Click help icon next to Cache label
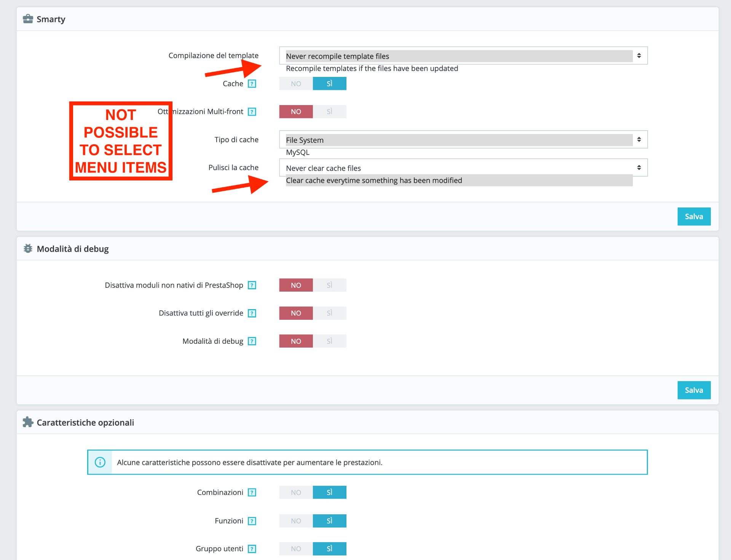This screenshot has height=560, width=731. coord(252,84)
